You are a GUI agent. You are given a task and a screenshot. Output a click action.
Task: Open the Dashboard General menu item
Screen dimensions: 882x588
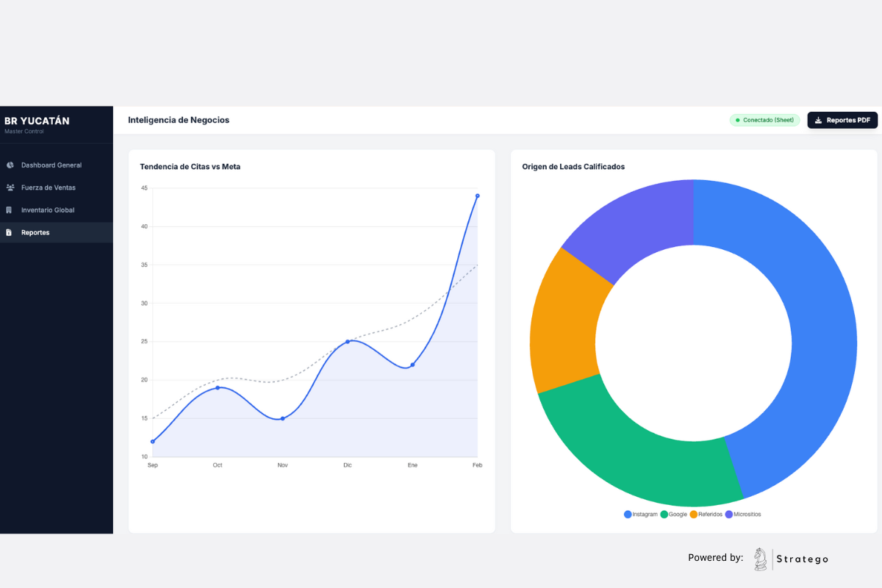57,165
